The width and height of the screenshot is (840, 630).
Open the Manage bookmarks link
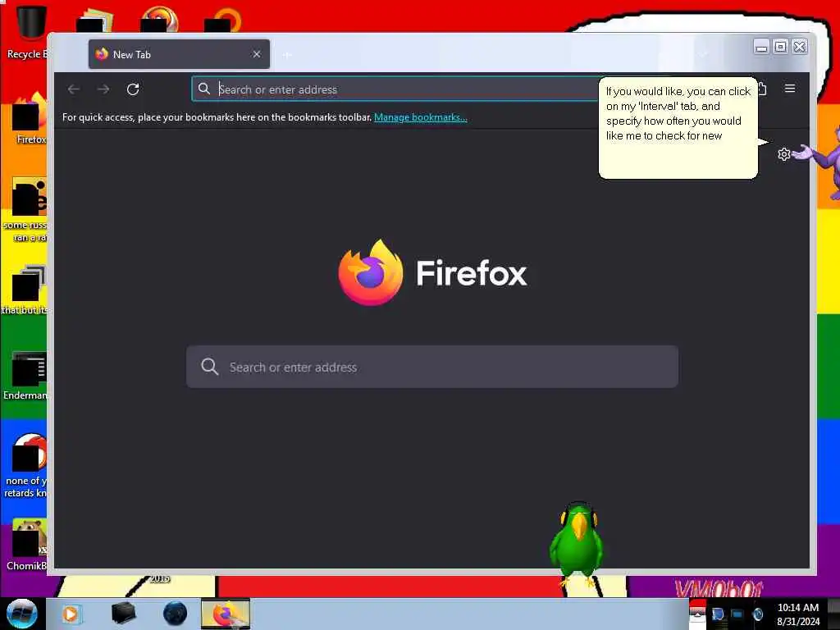click(x=421, y=117)
